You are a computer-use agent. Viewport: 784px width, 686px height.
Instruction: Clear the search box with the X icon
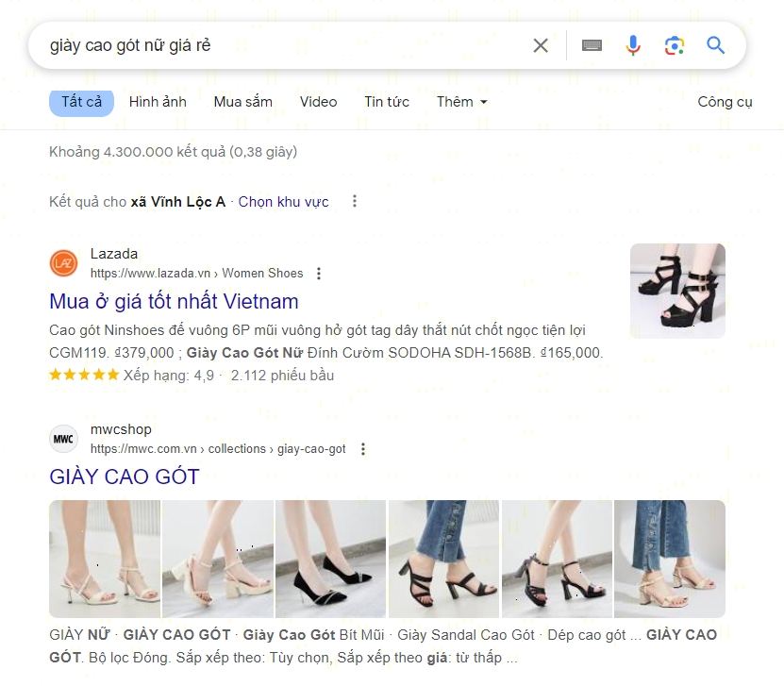[x=541, y=45]
